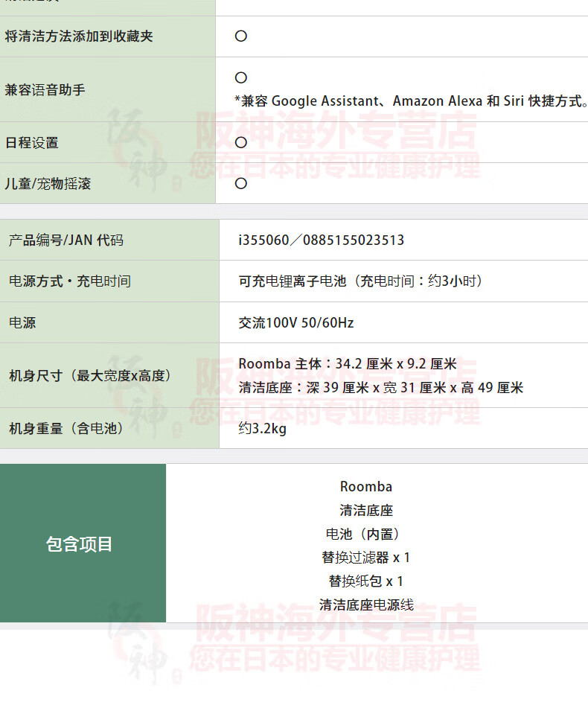Click the circle mark in 将清洁方法添加到收藏夹 row
Image resolution: width=588 pixels, height=708 pixels.
click(241, 36)
